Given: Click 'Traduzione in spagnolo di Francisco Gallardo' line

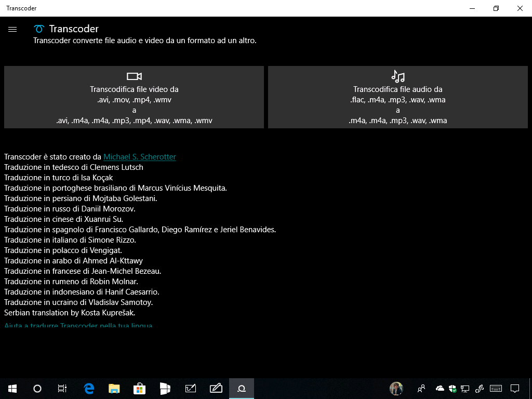Looking at the screenshot, I should [140, 230].
